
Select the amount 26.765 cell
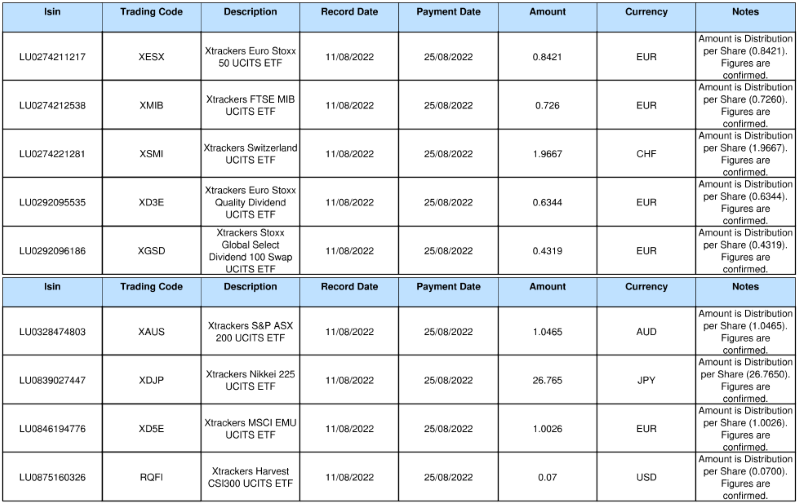click(x=547, y=380)
